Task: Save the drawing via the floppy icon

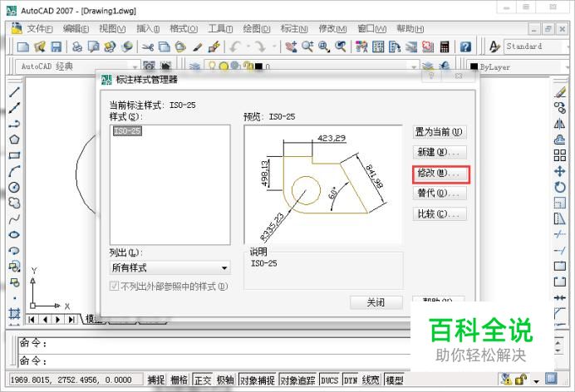Action: click(x=56, y=47)
